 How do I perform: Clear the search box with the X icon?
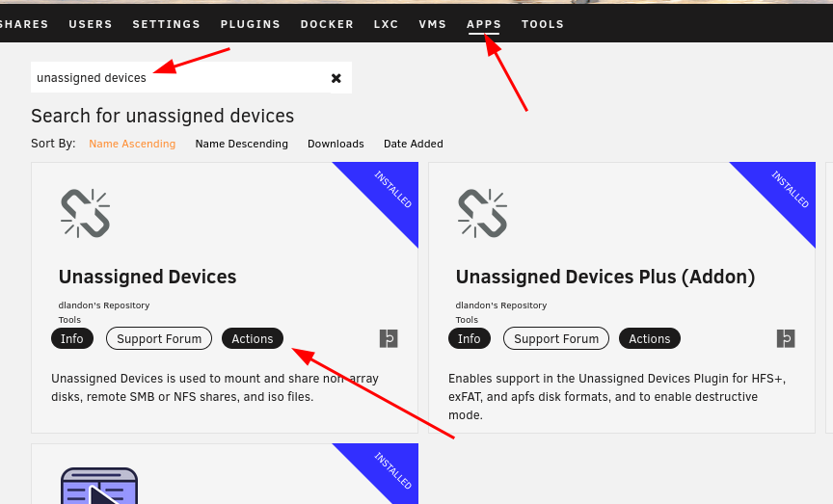pyautogui.click(x=336, y=78)
